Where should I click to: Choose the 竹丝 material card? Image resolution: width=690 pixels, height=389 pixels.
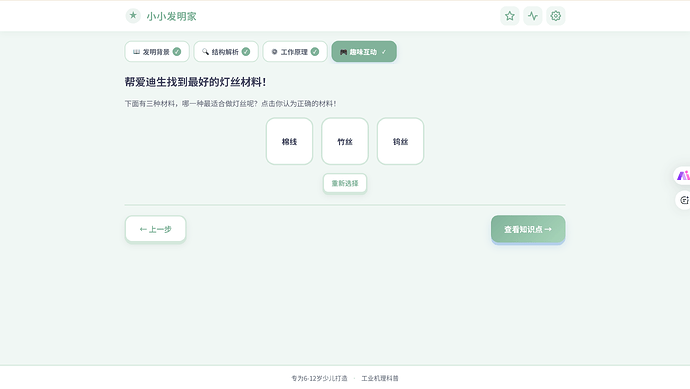coord(345,141)
